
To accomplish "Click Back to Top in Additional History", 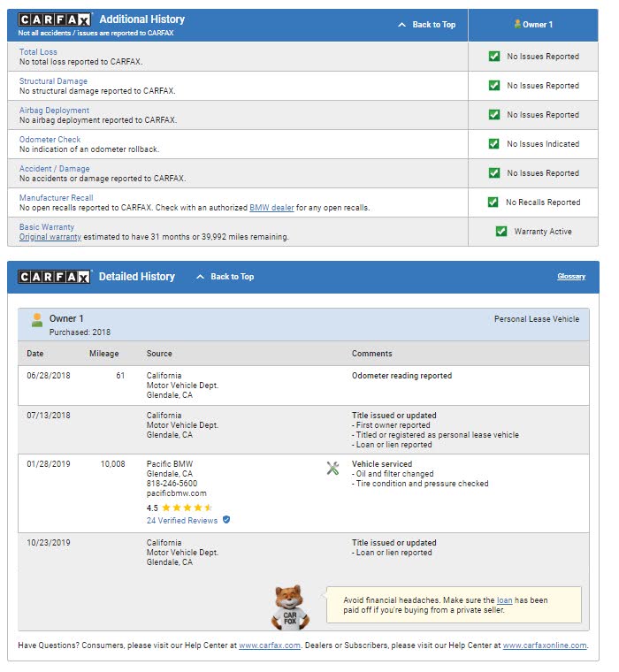I will click(427, 25).
